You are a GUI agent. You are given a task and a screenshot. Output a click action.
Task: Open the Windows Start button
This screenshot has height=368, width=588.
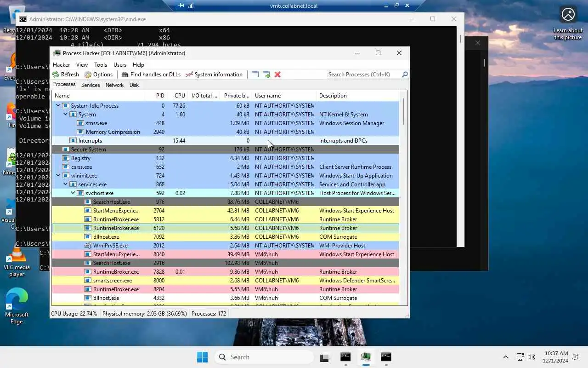pyautogui.click(x=202, y=357)
